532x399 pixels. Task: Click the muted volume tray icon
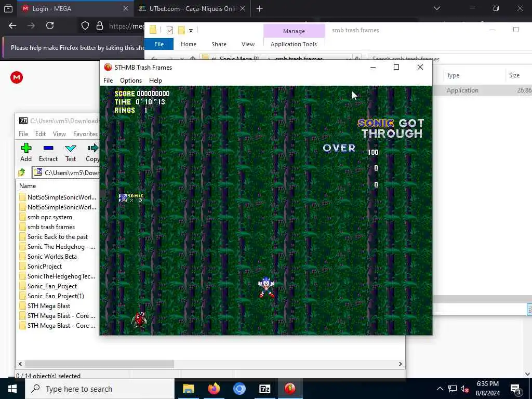(x=465, y=389)
